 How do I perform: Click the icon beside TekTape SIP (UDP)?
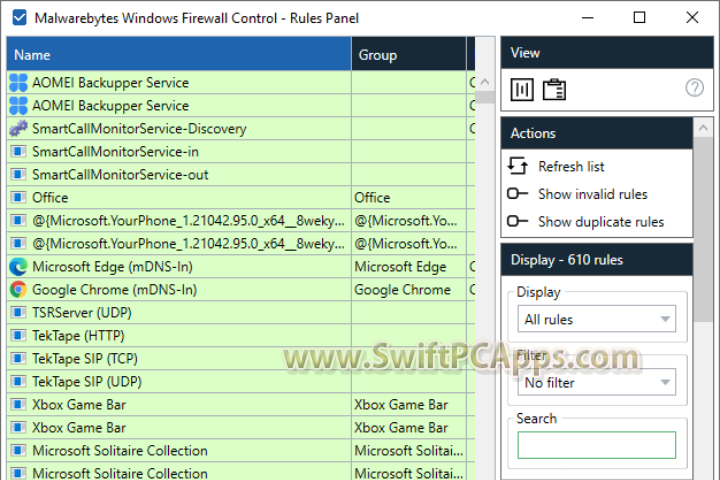pos(18,381)
